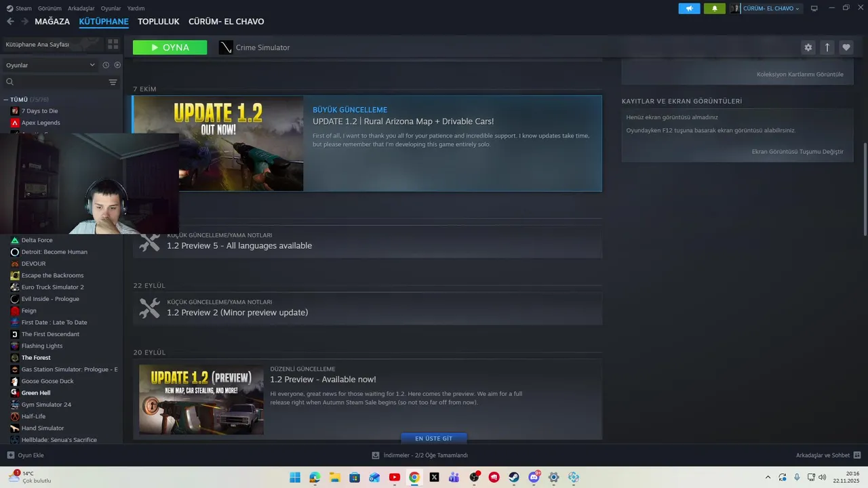The image size is (868, 488).
Task: Open Kütüphane Ana Sayfası
Action: point(53,44)
